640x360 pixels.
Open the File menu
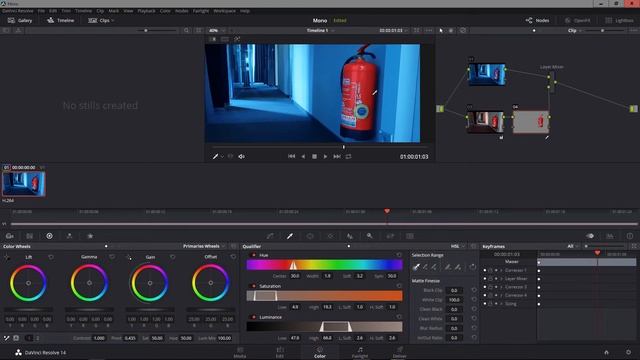coord(41,11)
